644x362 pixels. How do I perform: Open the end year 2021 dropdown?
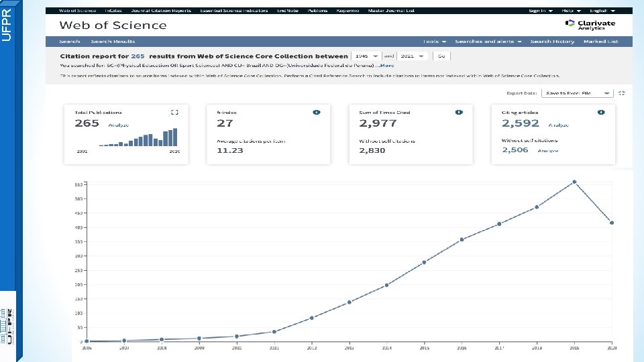[412, 56]
